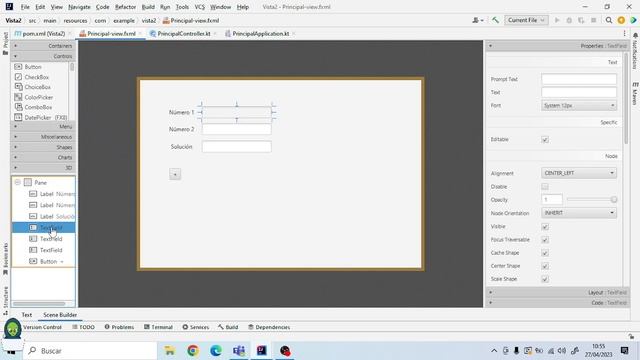Open Microsoft Teams from taskbar
The height and width of the screenshot is (360, 640).
click(239, 351)
